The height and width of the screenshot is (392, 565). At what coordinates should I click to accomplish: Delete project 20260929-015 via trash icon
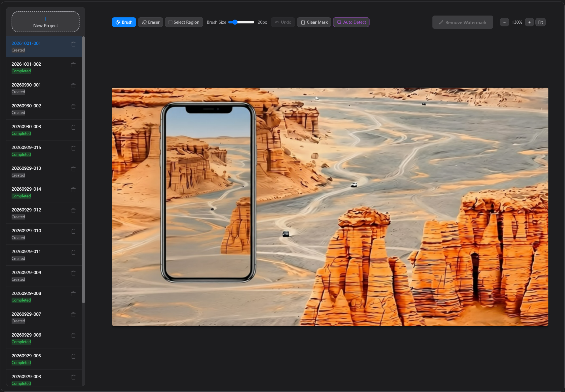[x=73, y=148]
